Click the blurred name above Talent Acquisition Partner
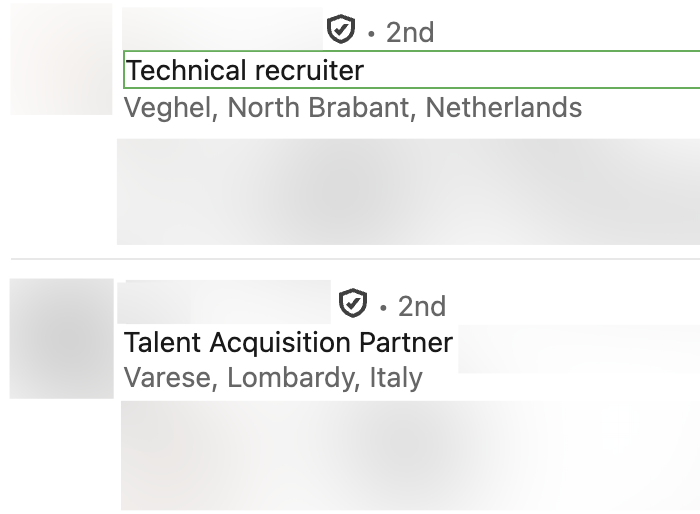This screenshot has width=700, height=514. coord(224,302)
